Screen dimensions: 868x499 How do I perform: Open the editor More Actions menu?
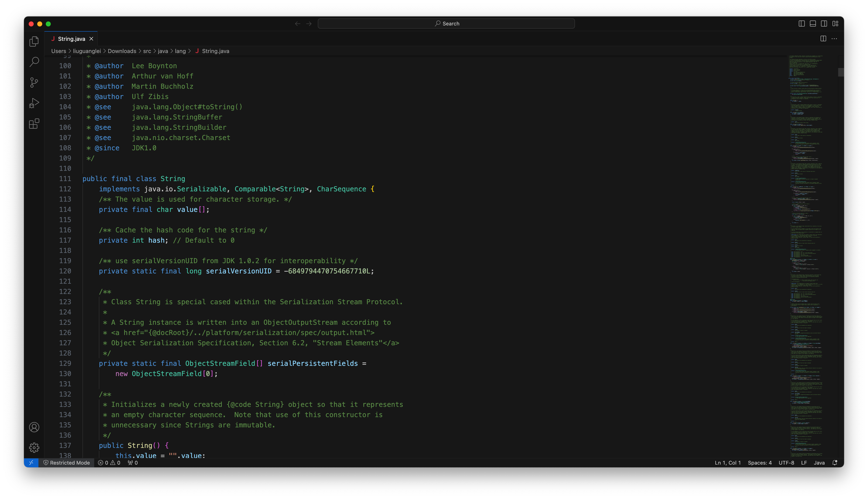tap(834, 39)
